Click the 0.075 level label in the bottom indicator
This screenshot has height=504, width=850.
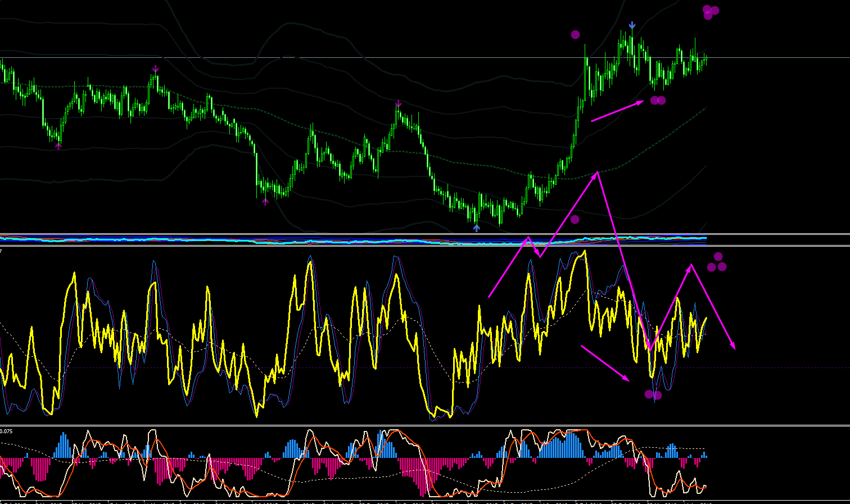coord(6,432)
